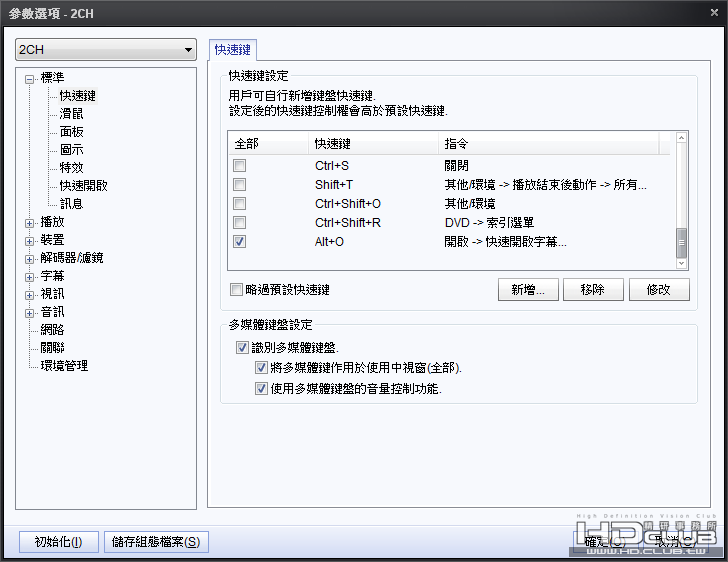The width and height of the screenshot is (728, 562).
Task: Toggle 使用多媒體鍵盤的音量控制功能 checkbox
Action: click(x=261, y=388)
